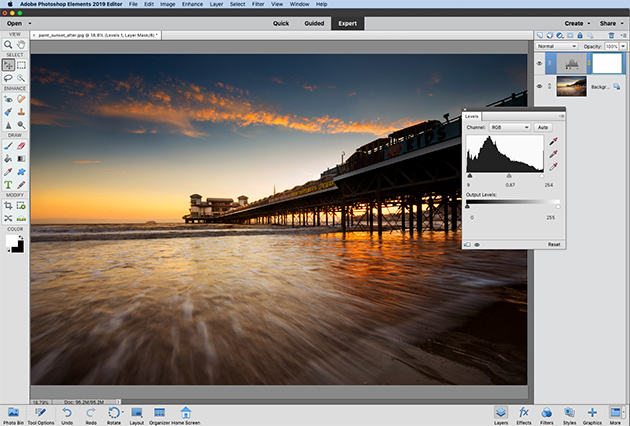Select the Type tool
Viewport: 630px width, 426px height.
pyautogui.click(x=8, y=184)
